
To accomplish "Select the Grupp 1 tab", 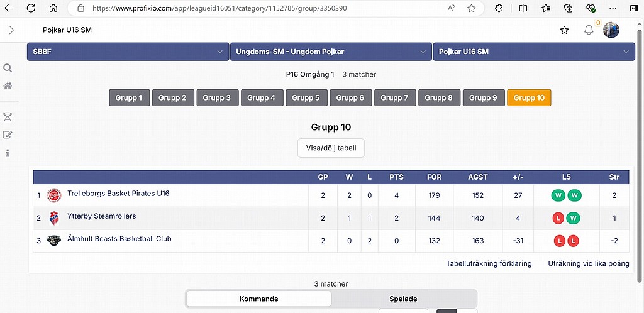I will pyautogui.click(x=129, y=97).
